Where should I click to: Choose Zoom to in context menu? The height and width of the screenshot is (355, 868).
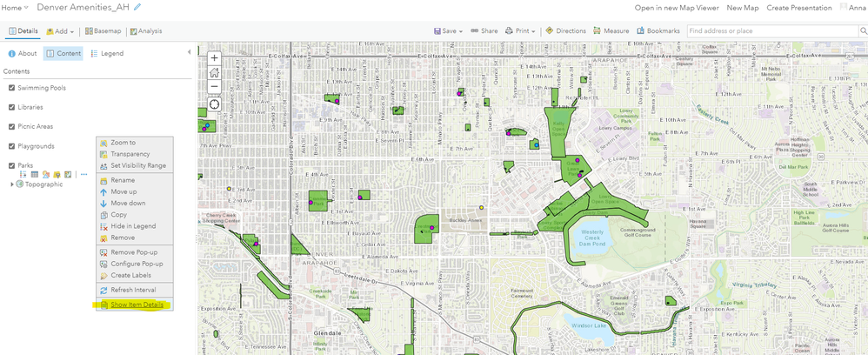tap(123, 143)
